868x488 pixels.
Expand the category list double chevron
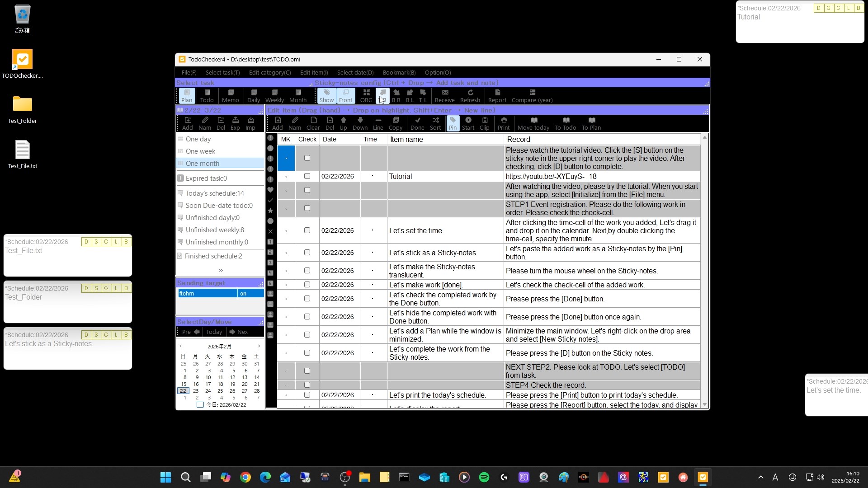221,270
